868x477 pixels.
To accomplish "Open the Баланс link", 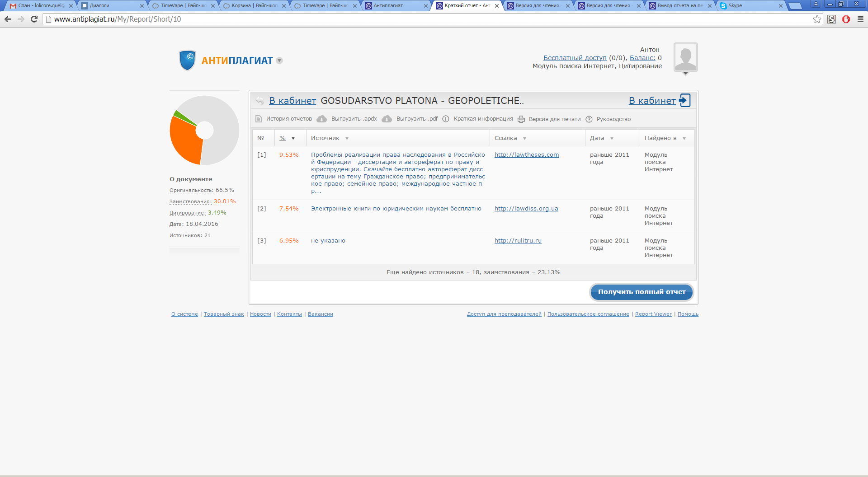I will coord(642,58).
